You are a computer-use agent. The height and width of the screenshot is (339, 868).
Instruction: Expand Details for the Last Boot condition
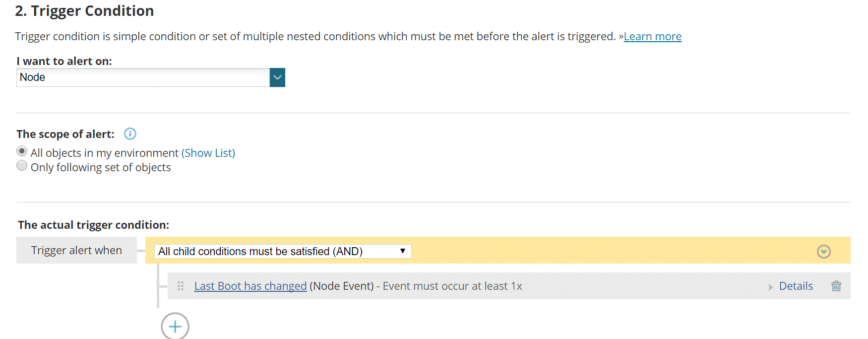[x=796, y=286]
